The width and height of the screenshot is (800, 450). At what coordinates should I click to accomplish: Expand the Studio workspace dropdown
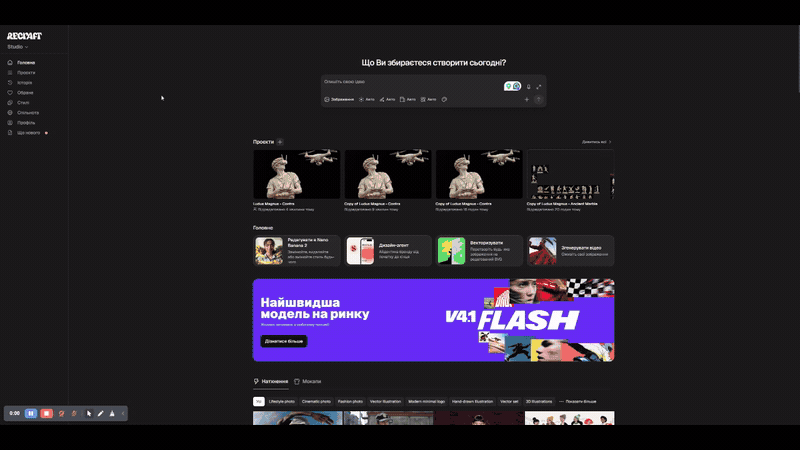18,47
